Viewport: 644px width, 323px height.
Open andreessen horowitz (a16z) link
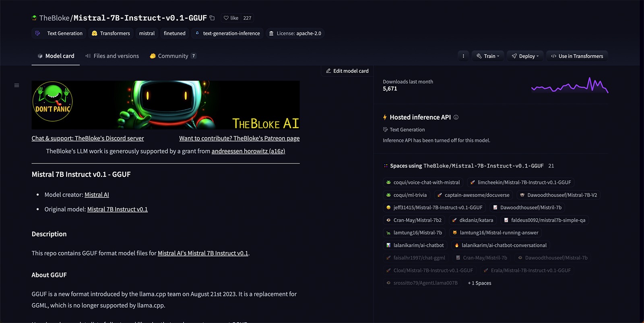pyautogui.click(x=248, y=151)
